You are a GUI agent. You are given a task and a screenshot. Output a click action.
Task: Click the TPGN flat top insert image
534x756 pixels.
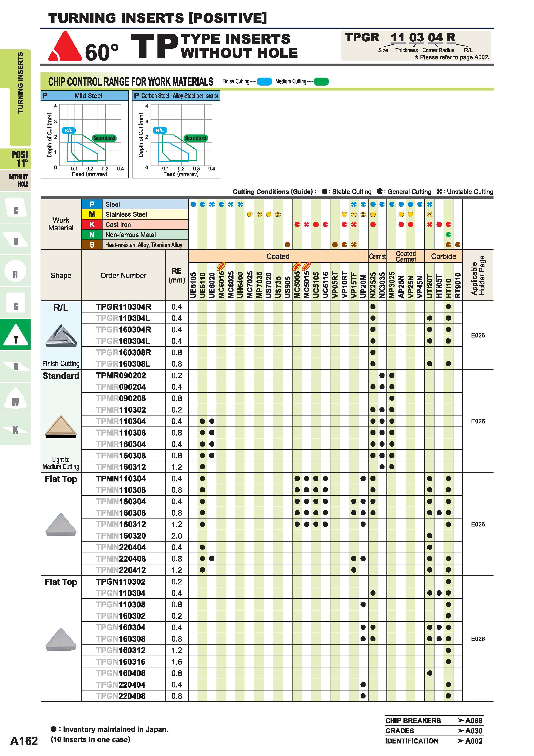(61, 639)
